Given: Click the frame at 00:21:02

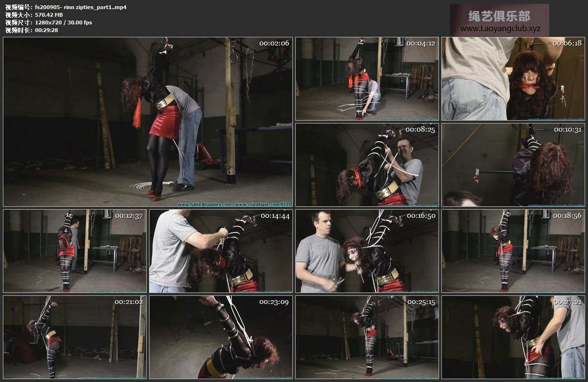Looking at the screenshot, I should pos(75,337).
